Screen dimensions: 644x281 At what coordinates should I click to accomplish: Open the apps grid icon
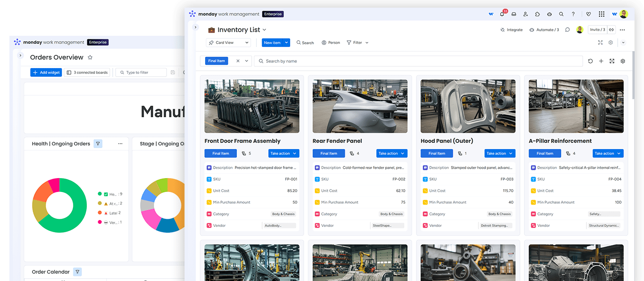[601, 14]
